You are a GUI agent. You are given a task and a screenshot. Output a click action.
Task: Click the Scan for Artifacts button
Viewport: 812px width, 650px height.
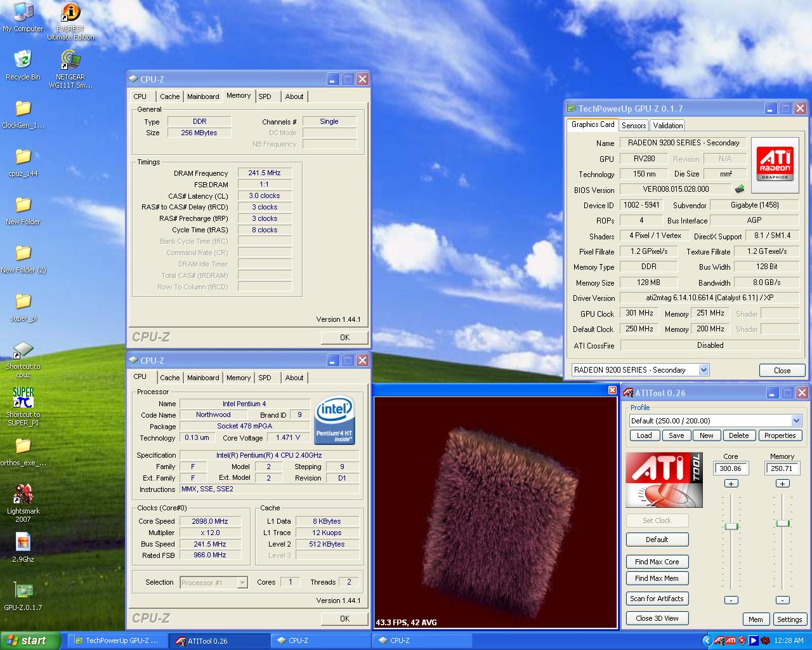[657, 599]
